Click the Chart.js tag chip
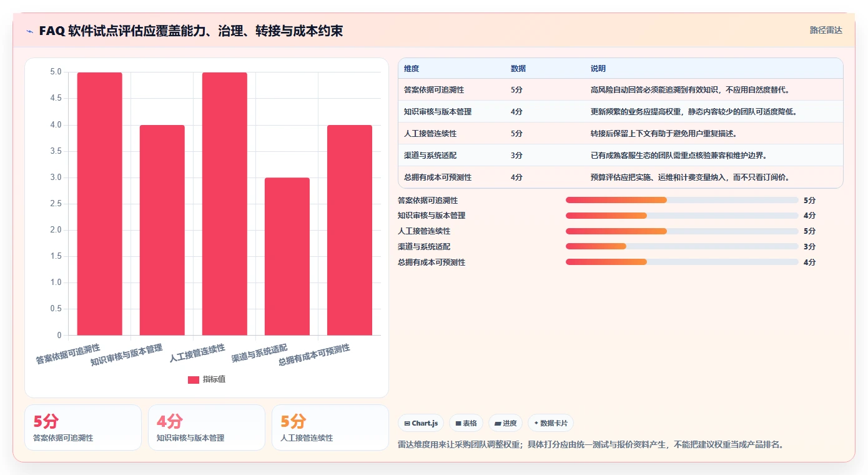Screen dimensions: 868x475 421,423
